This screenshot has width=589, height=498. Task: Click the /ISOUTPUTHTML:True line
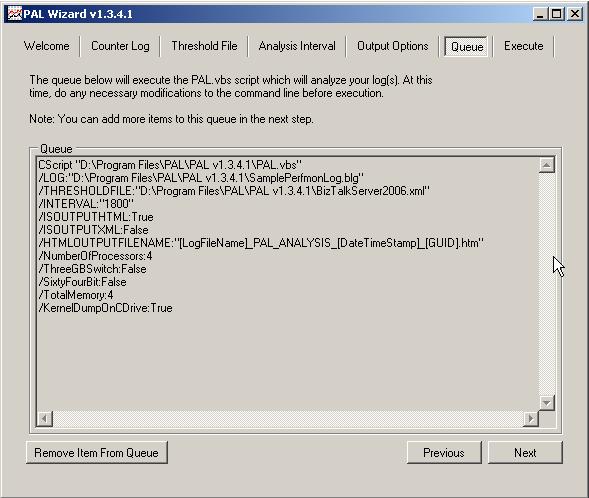tap(96, 217)
